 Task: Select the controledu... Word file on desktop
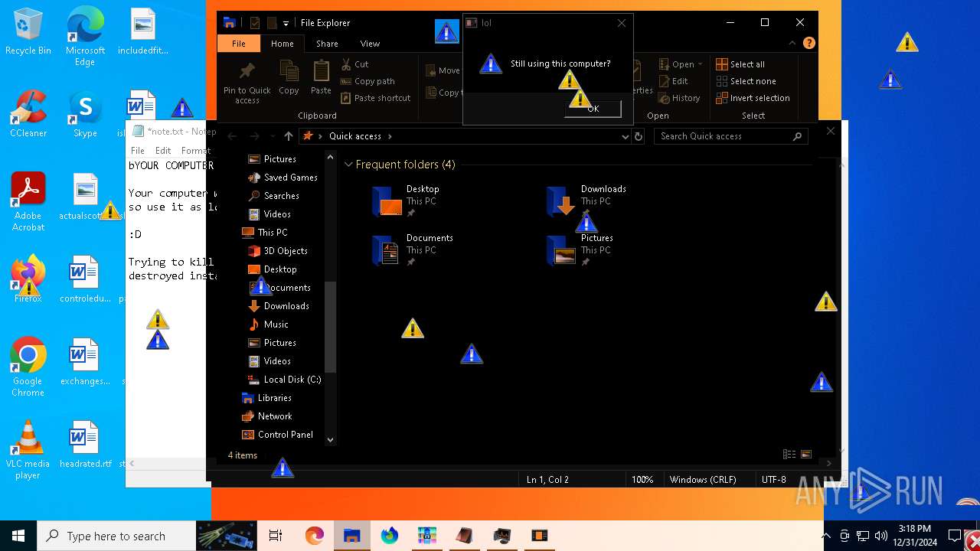pyautogui.click(x=85, y=279)
